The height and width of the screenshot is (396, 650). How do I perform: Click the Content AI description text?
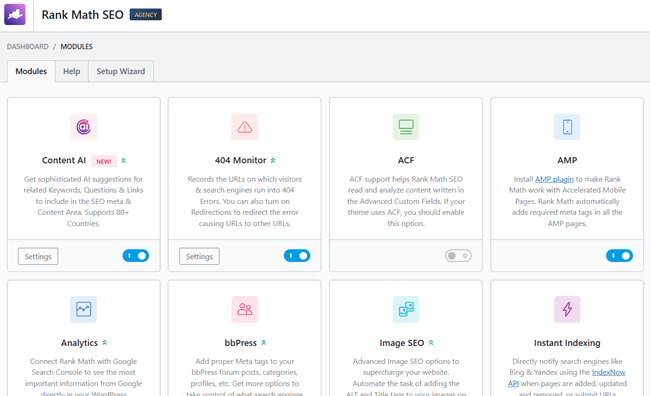click(83, 201)
